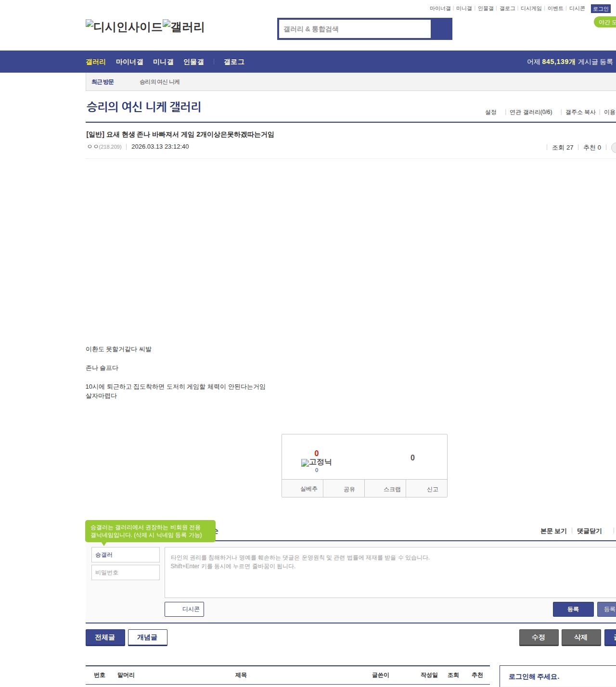Open 미니갤 in the top utility links

[x=464, y=9]
